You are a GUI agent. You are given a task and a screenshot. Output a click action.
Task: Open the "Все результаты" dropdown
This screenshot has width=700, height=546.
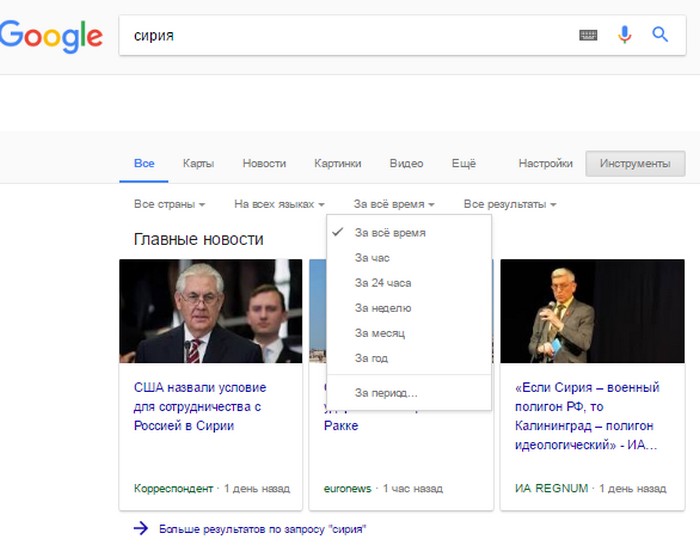[509, 204]
